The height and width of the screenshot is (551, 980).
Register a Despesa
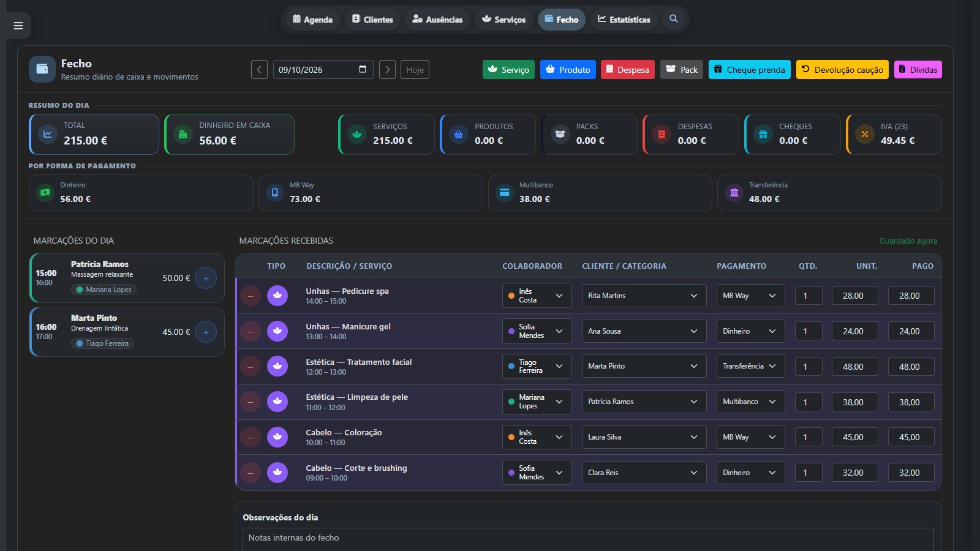(x=628, y=70)
